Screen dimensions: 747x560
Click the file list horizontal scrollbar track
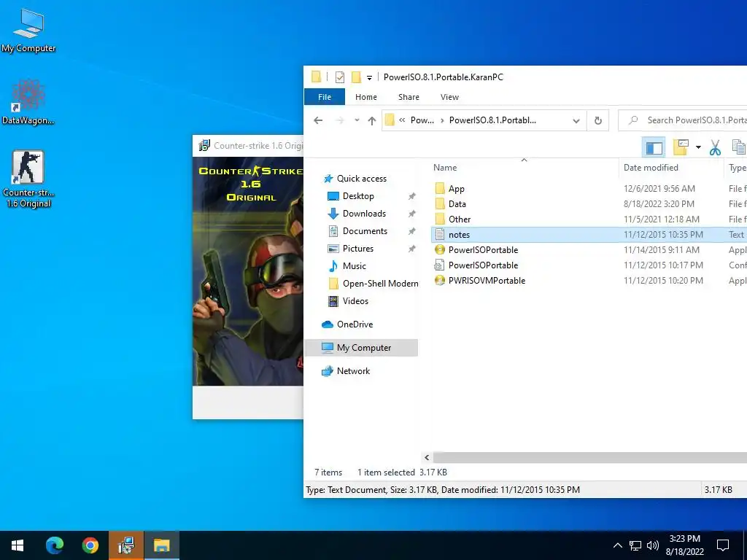tap(589, 458)
